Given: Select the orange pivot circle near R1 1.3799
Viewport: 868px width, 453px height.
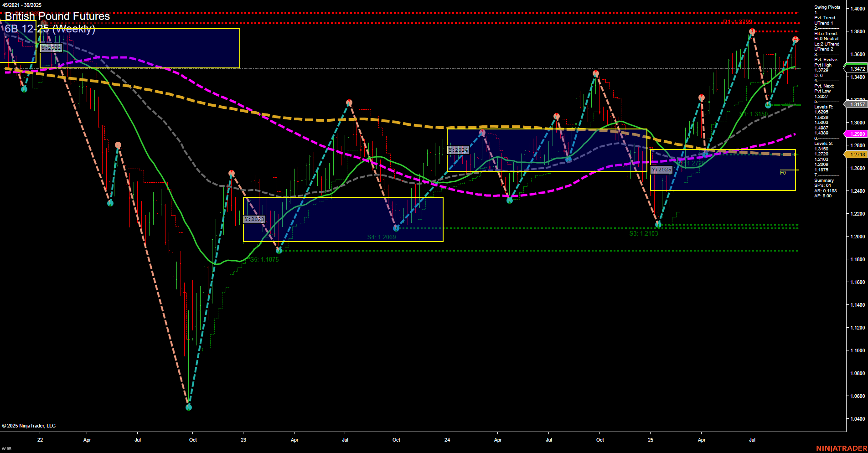Looking at the screenshot, I should [x=751, y=31].
